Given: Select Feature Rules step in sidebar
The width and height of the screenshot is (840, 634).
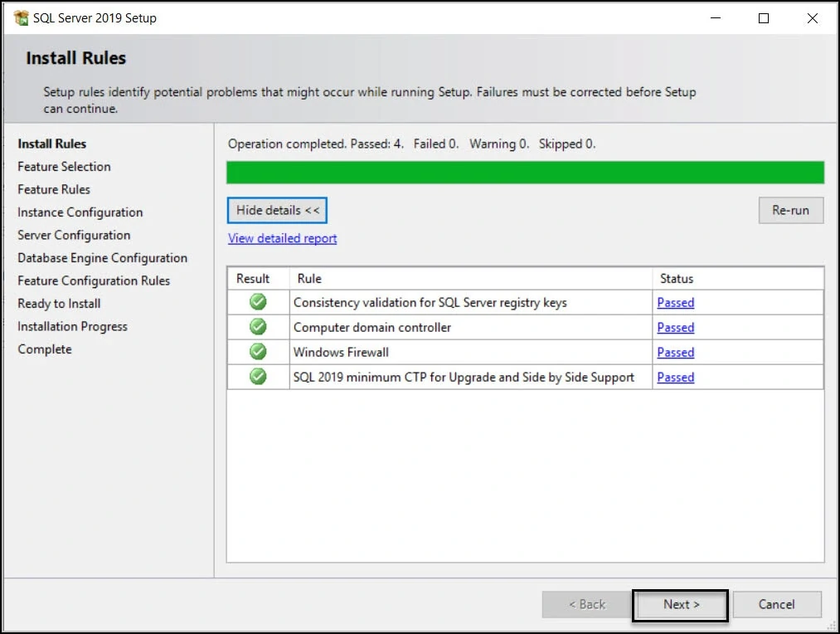Looking at the screenshot, I should (x=54, y=189).
